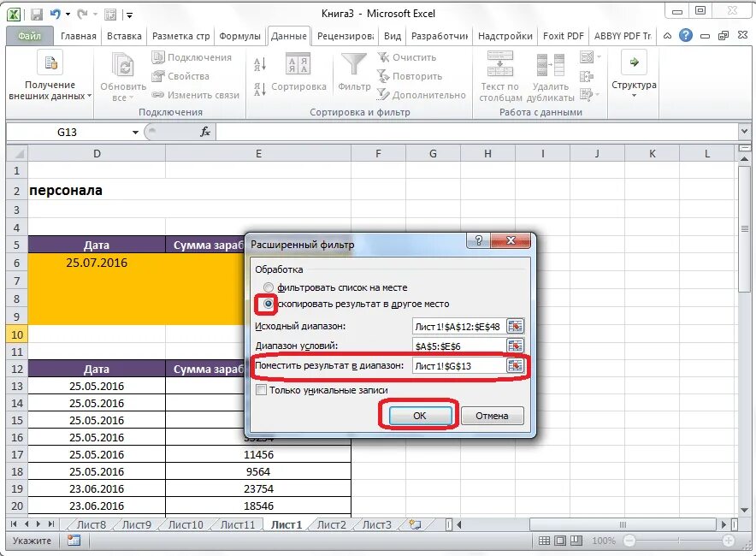Click the dialog help question button

[478, 240]
